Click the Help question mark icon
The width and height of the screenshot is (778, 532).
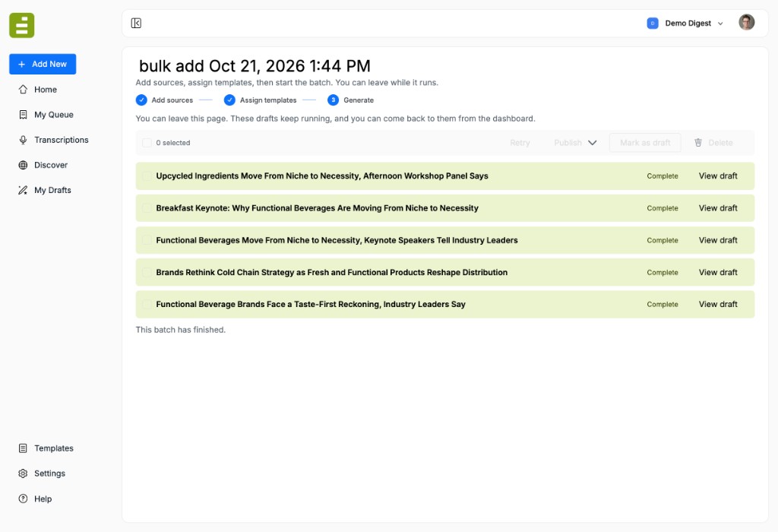(x=23, y=499)
